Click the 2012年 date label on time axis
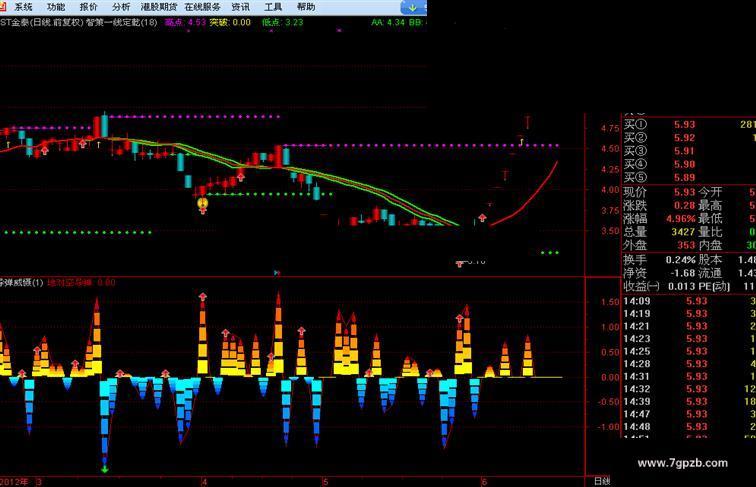This screenshot has height=487, width=756. (x=14, y=482)
